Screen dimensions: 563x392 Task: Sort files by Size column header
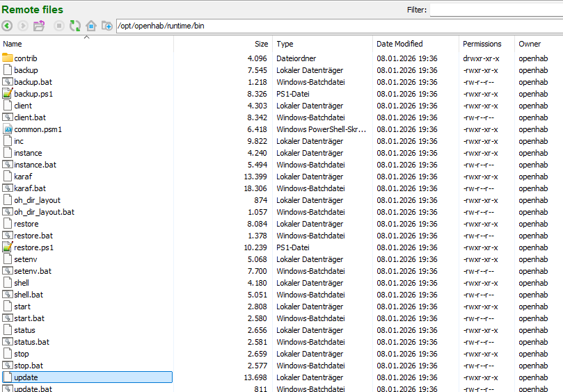coord(222,44)
